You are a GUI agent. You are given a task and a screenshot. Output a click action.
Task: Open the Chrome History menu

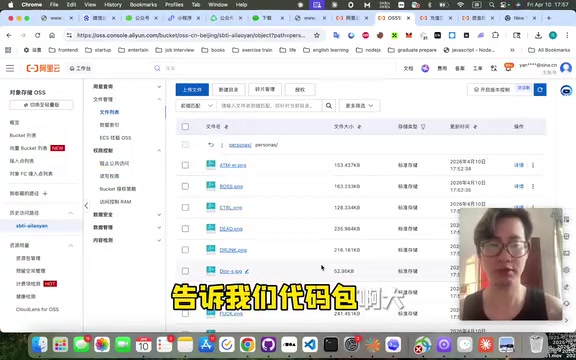tap(113, 5)
